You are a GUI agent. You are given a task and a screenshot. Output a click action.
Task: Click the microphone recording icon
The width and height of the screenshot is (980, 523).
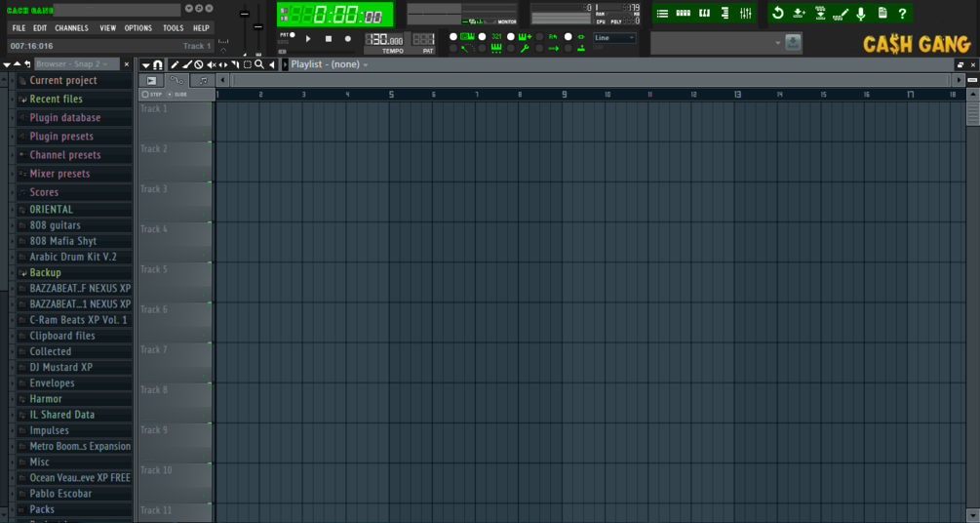coord(861,13)
